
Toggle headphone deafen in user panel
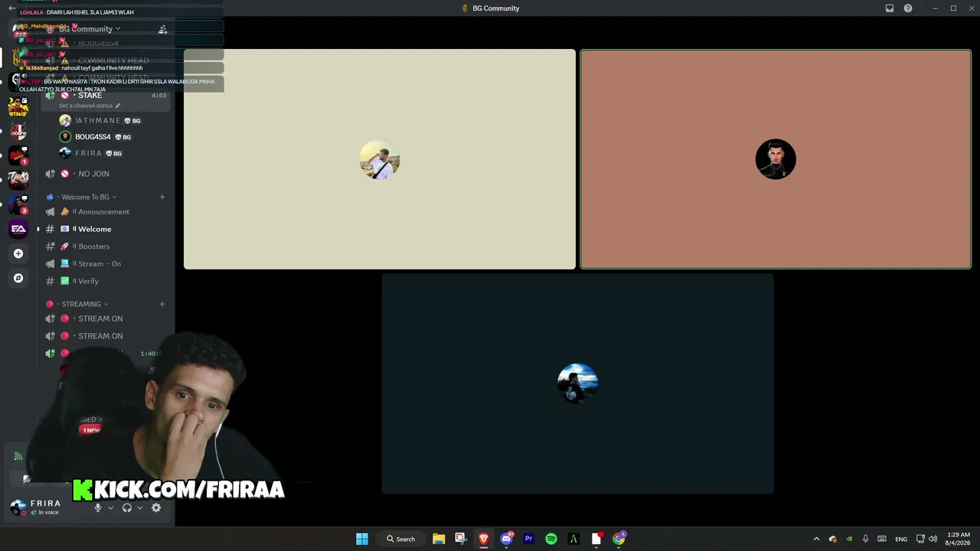point(127,507)
